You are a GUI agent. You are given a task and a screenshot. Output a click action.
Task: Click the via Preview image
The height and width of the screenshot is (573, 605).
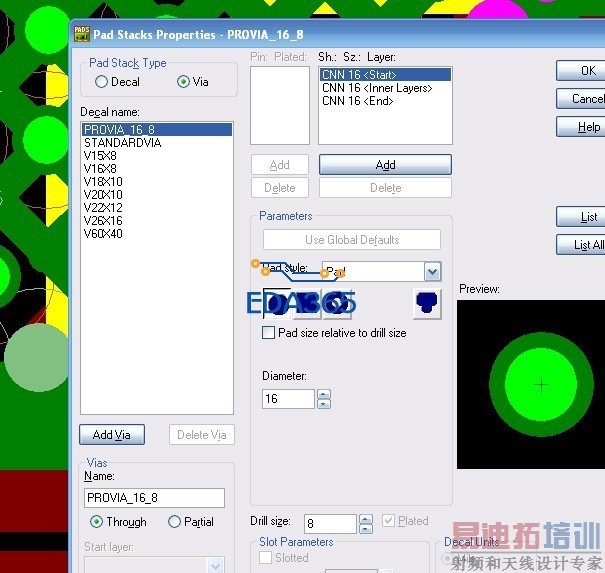(531, 385)
